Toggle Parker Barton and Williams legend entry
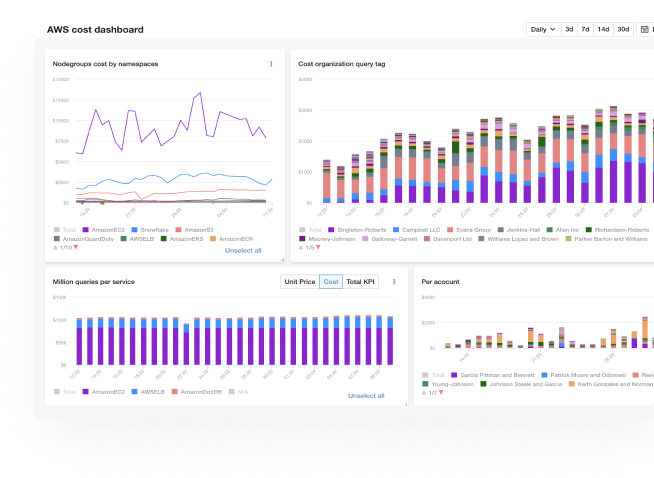Screen dimensions: 654x478 click(x=607, y=239)
